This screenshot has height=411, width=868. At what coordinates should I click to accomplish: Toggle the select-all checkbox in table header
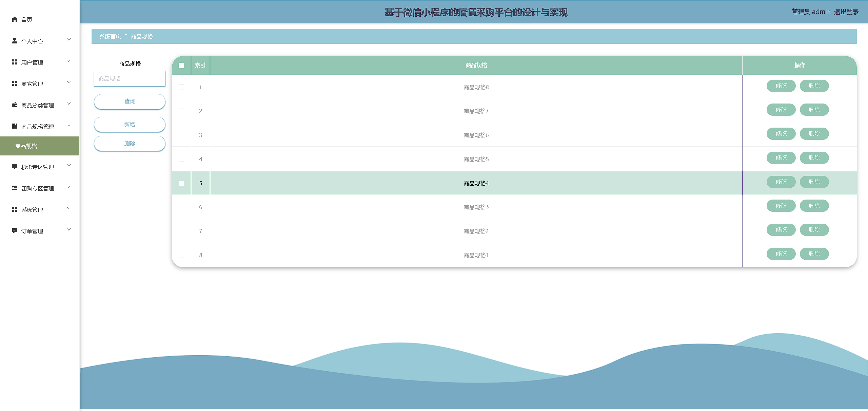[x=181, y=66]
